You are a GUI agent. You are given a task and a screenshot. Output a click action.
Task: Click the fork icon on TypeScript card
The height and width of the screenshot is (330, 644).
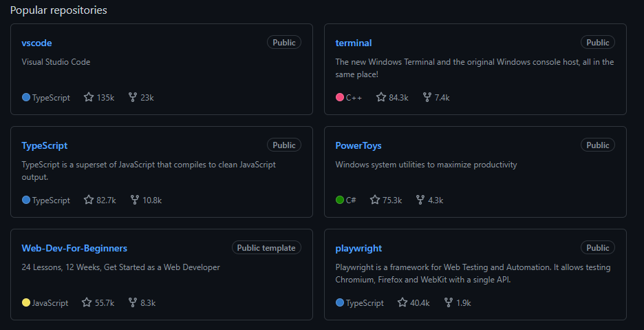(135, 200)
